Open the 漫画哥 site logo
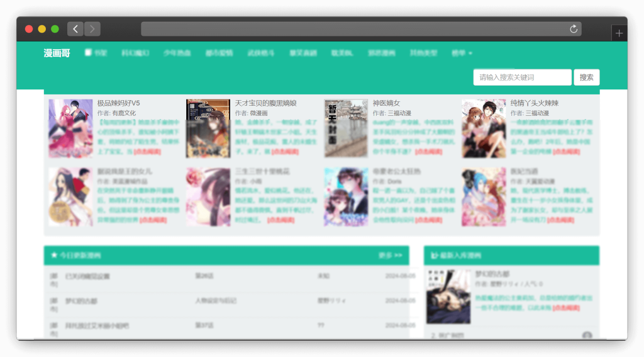The width and height of the screenshot is (644, 357). point(57,53)
